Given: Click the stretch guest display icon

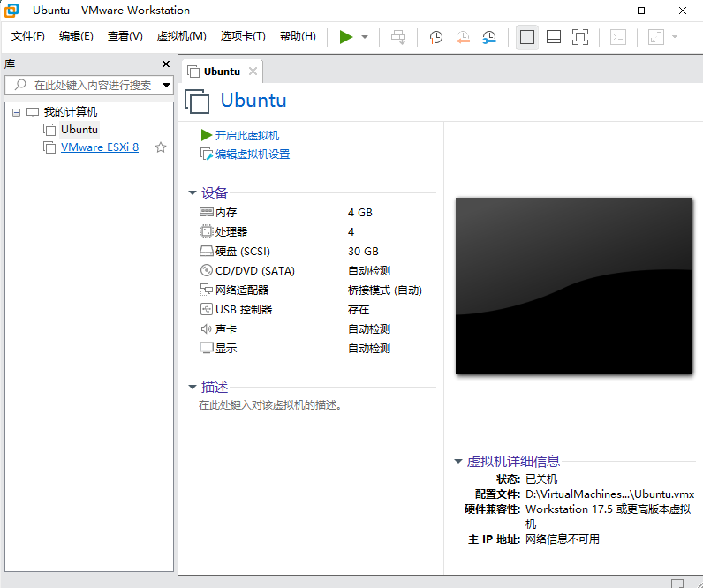Looking at the screenshot, I should point(656,37).
